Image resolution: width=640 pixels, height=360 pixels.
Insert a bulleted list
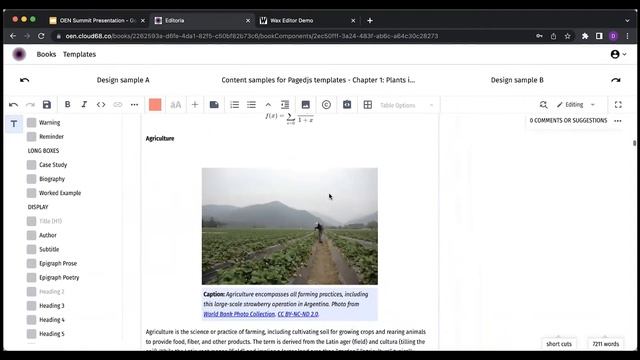coord(251,105)
